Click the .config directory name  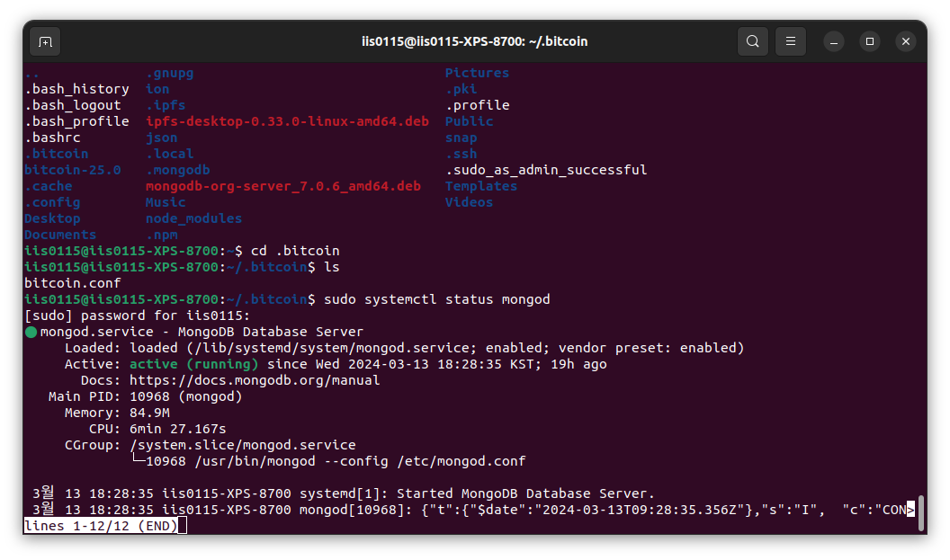(52, 202)
